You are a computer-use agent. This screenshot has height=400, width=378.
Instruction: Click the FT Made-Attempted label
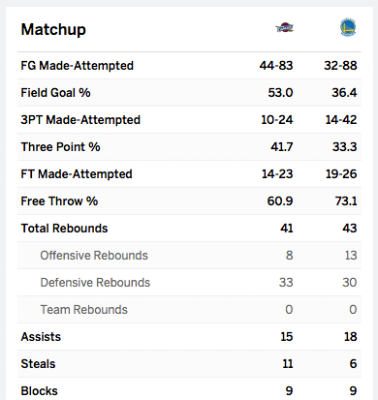(x=76, y=174)
